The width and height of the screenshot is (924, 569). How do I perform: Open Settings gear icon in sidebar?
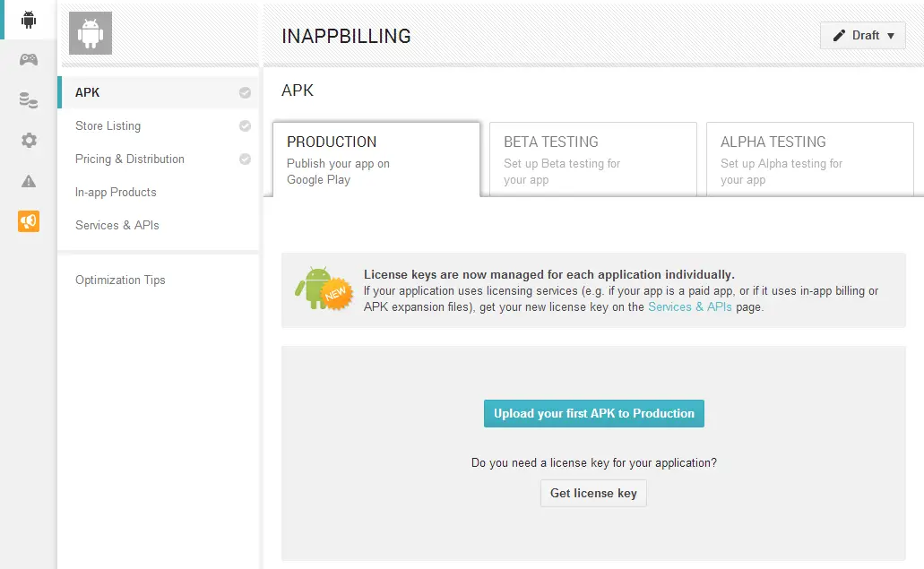click(x=29, y=141)
